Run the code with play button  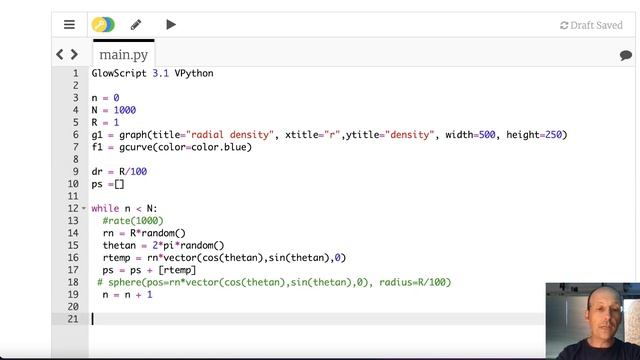click(x=171, y=24)
